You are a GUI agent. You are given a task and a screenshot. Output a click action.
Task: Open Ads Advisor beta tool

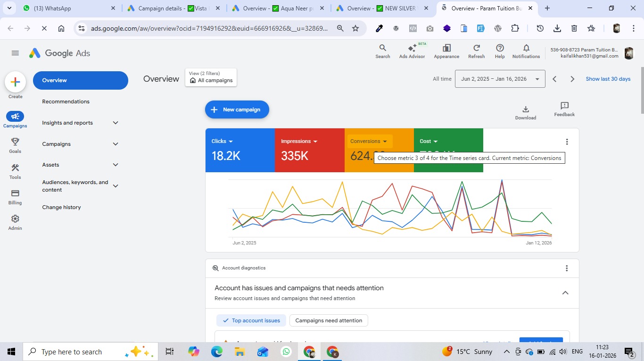pos(412,51)
